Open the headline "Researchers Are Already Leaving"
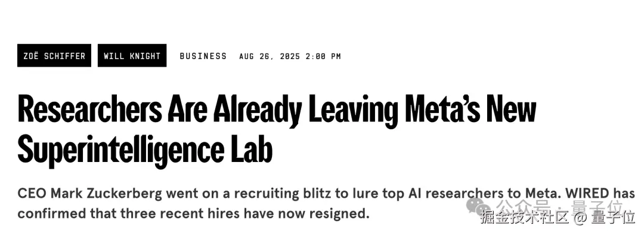The width and height of the screenshot is (644, 234). coord(159,110)
